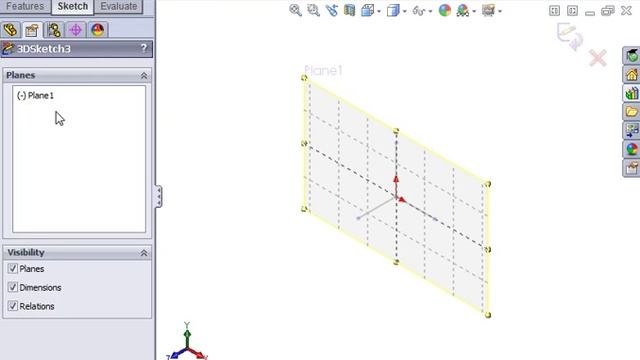The width and height of the screenshot is (640, 360).
Task: Click the tile left viewport layout button
Action: [554, 11]
